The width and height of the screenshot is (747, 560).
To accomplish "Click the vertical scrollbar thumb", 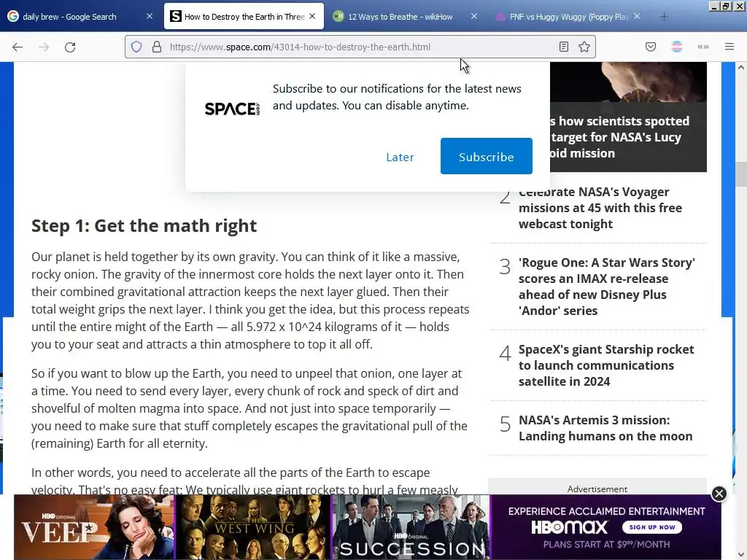I will point(741,174).
